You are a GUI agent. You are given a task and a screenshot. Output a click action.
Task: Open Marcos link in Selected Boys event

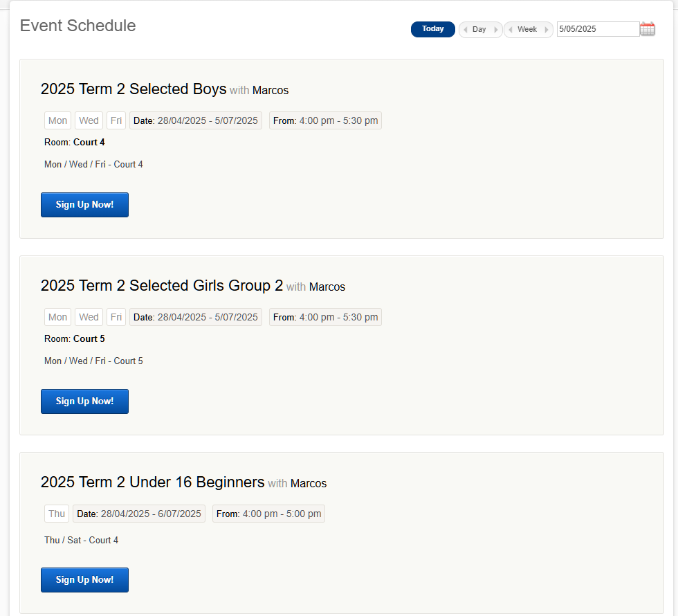click(x=271, y=91)
